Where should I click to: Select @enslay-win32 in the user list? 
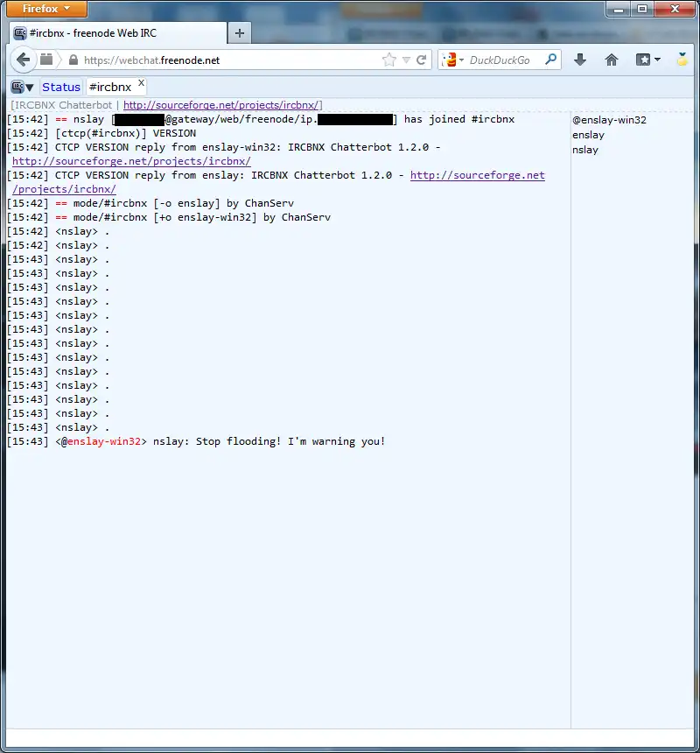click(609, 120)
